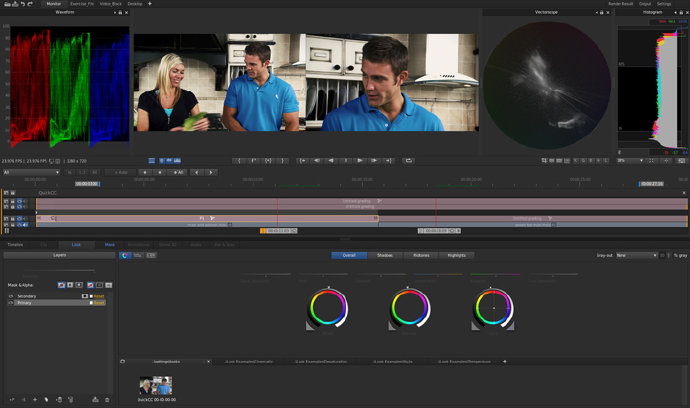
Task: Click the delete layer trash icon
Action: [x=107, y=400]
